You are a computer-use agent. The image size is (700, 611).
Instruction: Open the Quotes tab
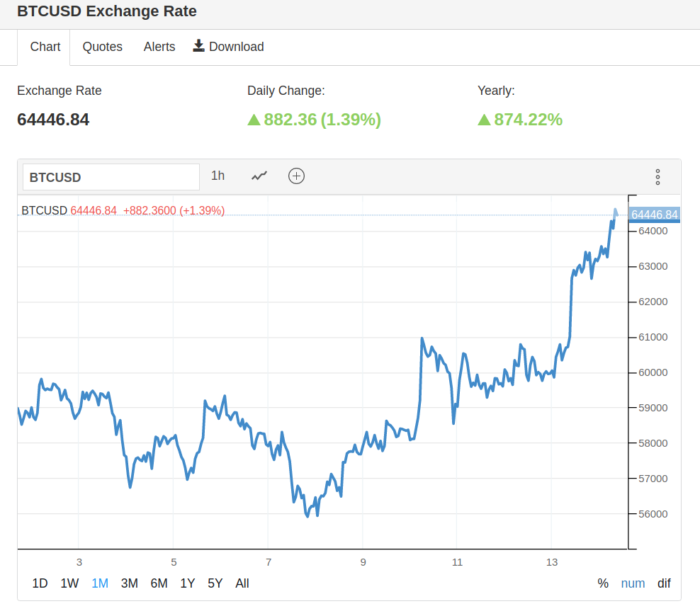102,47
